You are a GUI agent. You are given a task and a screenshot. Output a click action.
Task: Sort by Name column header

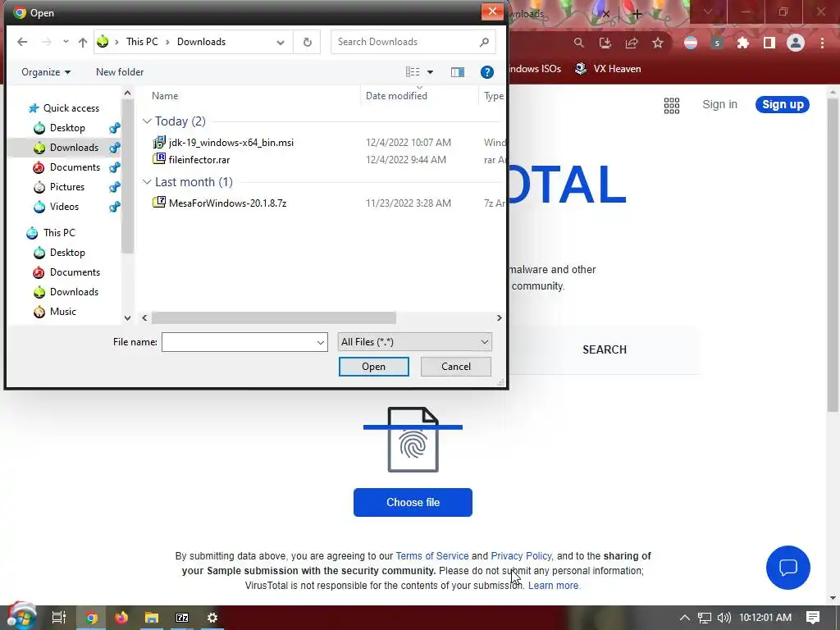click(165, 96)
